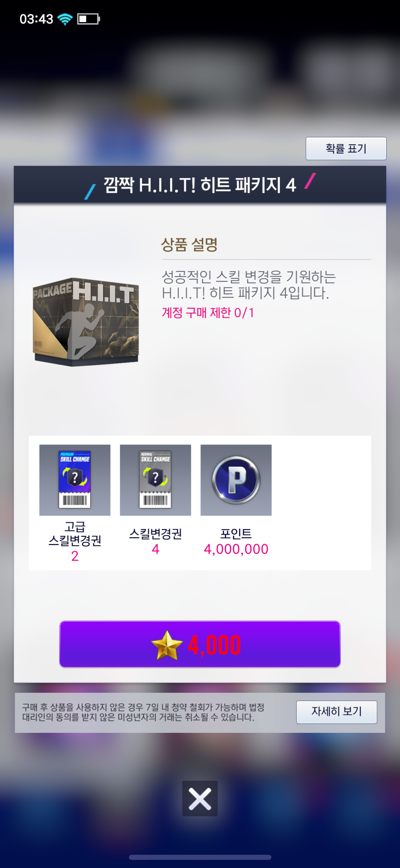Tap the 포인트 4,000,000 amount label
This screenshot has height=868, width=400.
[236, 549]
